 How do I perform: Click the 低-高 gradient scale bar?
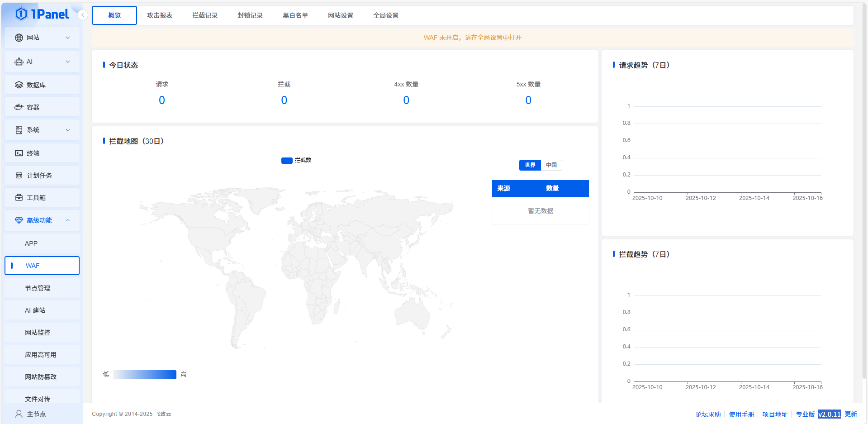[144, 374]
